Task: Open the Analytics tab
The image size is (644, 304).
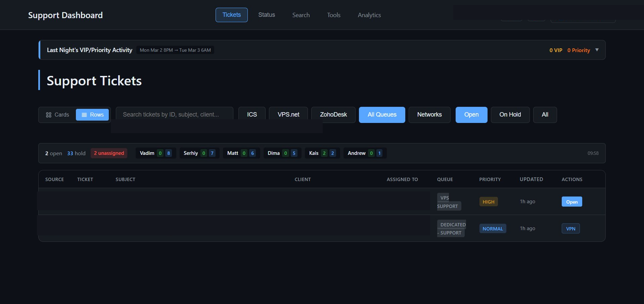Action: pyautogui.click(x=369, y=15)
